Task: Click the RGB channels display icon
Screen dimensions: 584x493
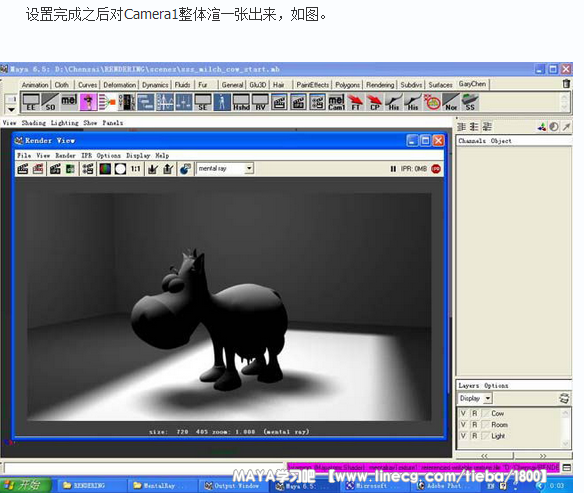Action: [105, 169]
